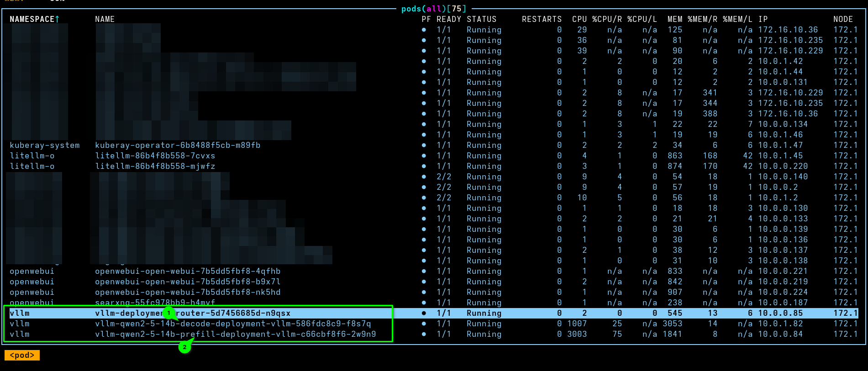The width and height of the screenshot is (868, 371).
Task: Click IP address 10.0.0.84
Action: coord(780,334)
